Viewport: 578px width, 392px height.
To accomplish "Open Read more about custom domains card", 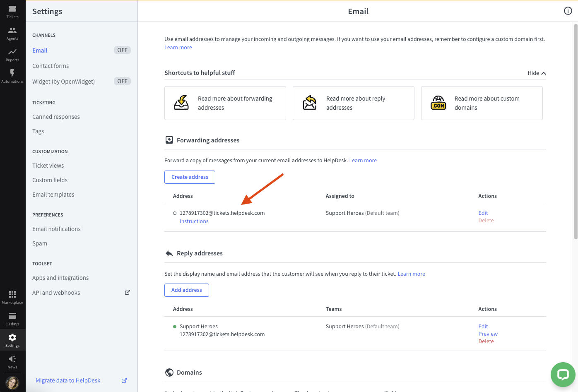I will 482,103.
